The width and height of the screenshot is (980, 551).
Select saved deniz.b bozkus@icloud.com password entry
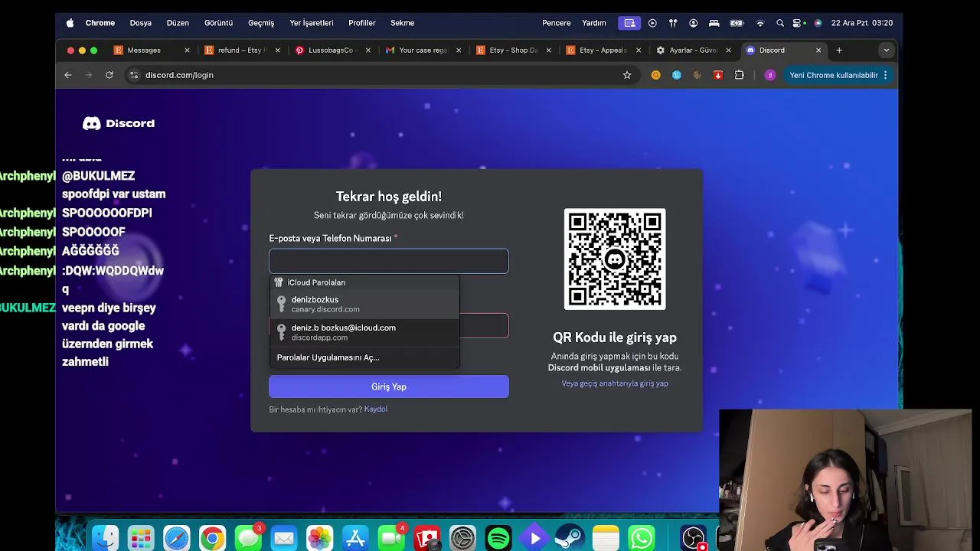click(x=364, y=332)
